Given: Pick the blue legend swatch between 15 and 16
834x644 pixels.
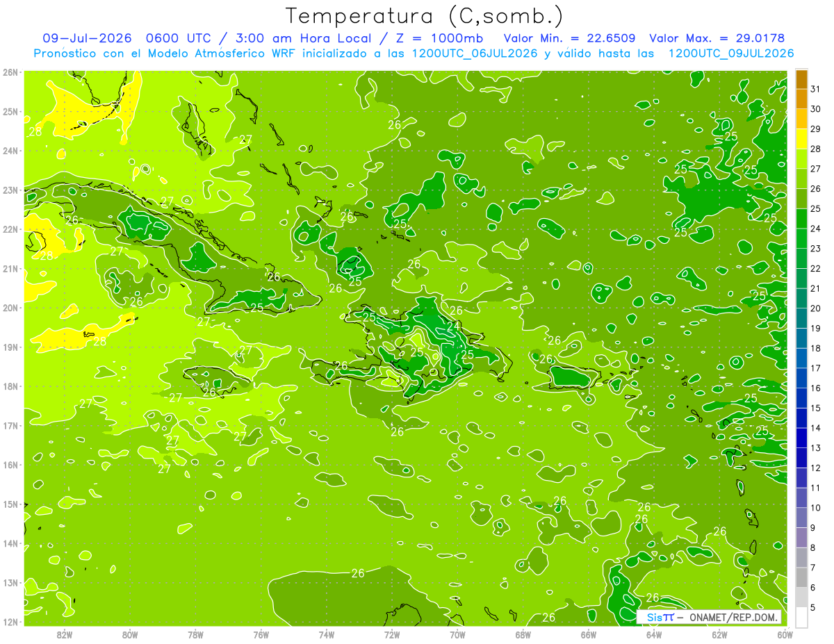Looking at the screenshot, I should click(x=801, y=398).
